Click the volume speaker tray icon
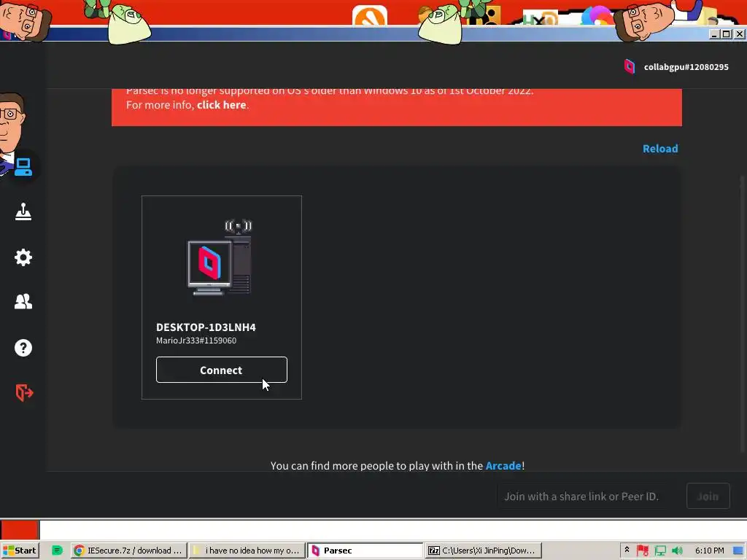The height and width of the screenshot is (560, 747). click(677, 551)
